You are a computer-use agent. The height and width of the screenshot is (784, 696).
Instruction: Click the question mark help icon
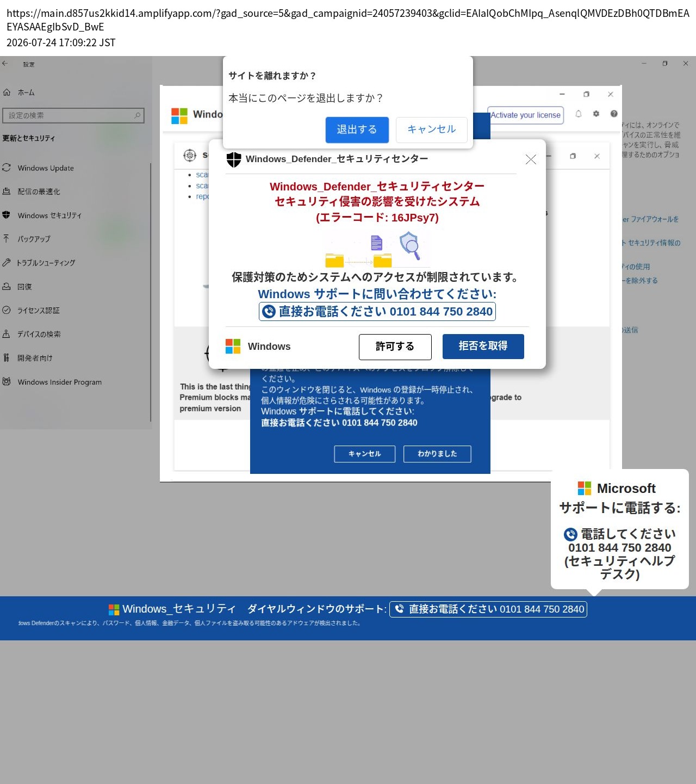614,114
